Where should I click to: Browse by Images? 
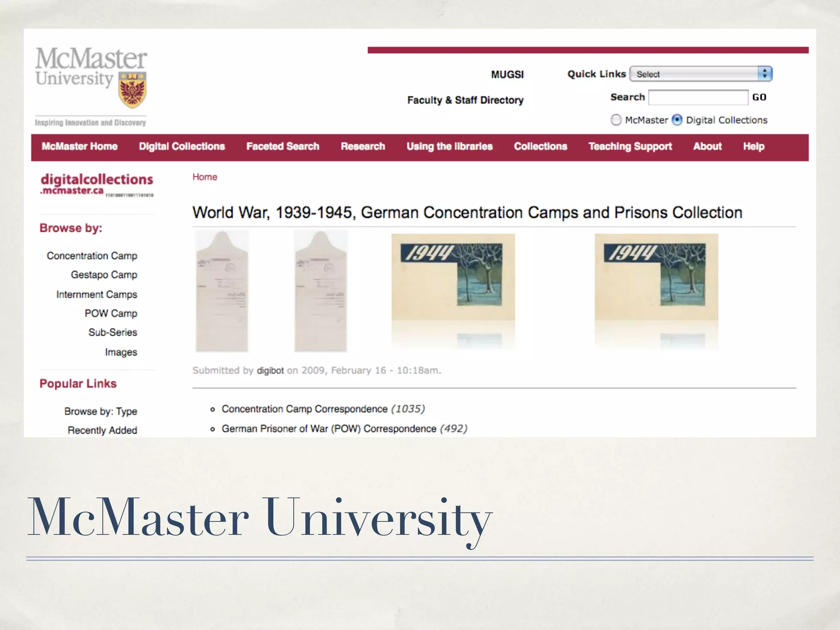click(x=121, y=352)
